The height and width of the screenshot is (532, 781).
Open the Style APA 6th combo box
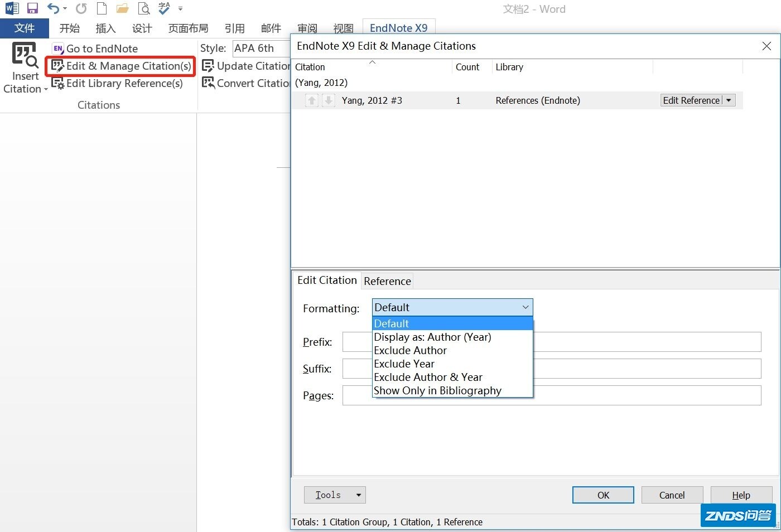261,49
